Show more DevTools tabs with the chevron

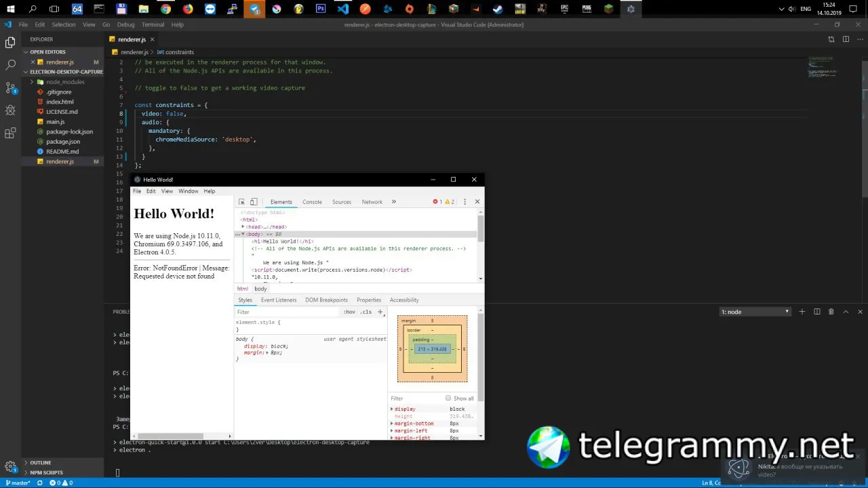click(x=393, y=202)
